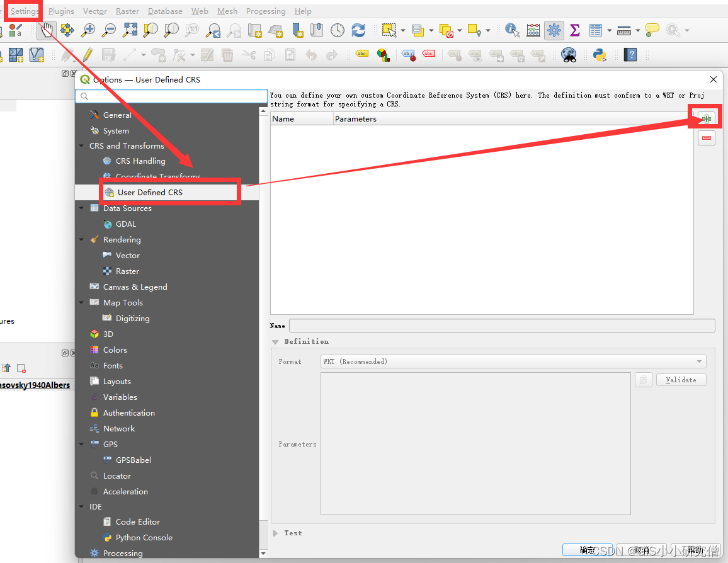Image resolution: width=728 pixels, height=563 pixels.
Task: Open Select Features tool dropdown arrow
Action: tap(402, 31)
